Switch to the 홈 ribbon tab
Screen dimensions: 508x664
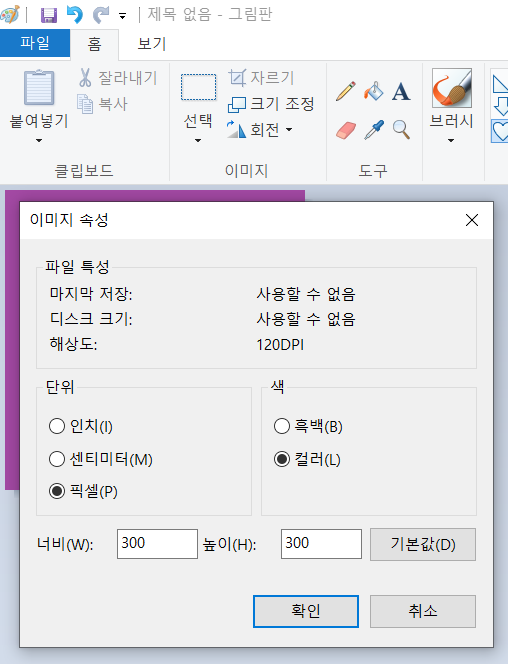pyautogui.click(x=94, y=44)
